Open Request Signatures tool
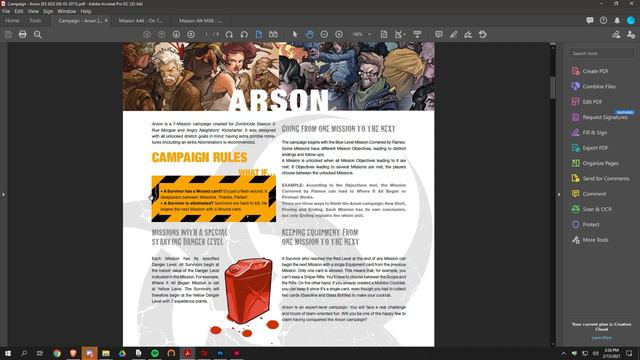This screenshot has height=360, width=640. pos(600,117)
